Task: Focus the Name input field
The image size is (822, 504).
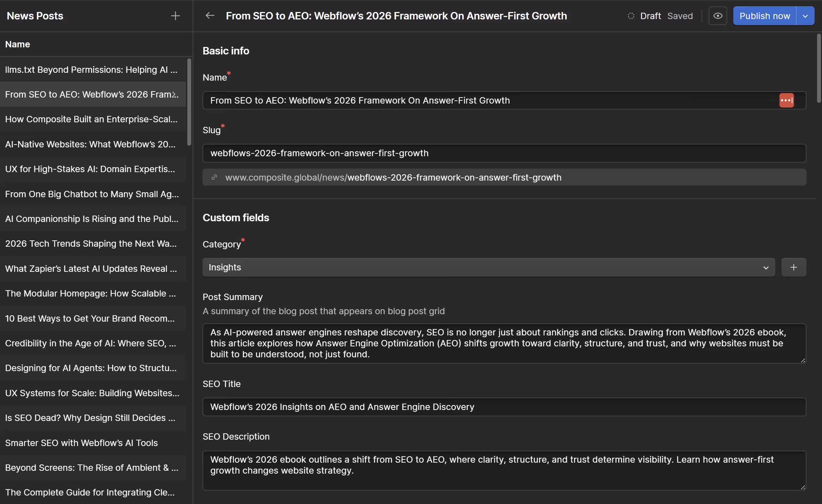Action: click(x=504, y=100)
